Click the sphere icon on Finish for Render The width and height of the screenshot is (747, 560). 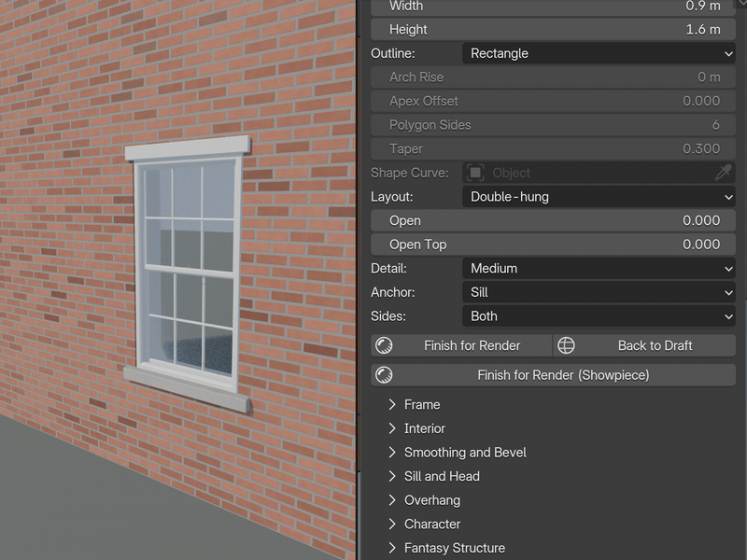(x=384, y=345)
